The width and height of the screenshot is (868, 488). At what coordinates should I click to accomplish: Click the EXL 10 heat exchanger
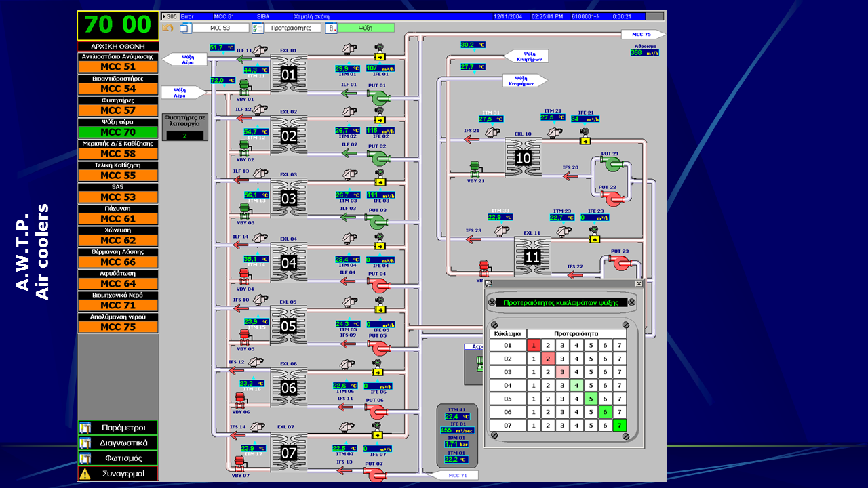523,158
